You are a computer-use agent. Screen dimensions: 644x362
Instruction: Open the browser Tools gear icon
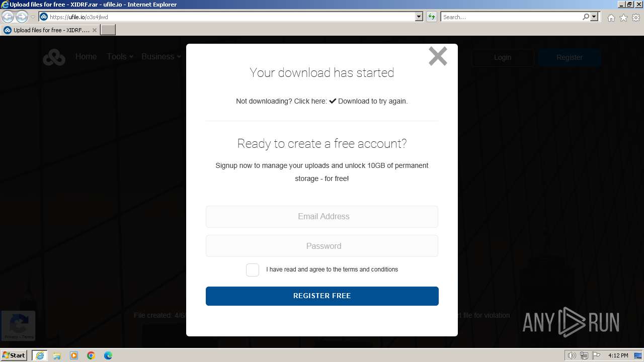tap(636, 18)
